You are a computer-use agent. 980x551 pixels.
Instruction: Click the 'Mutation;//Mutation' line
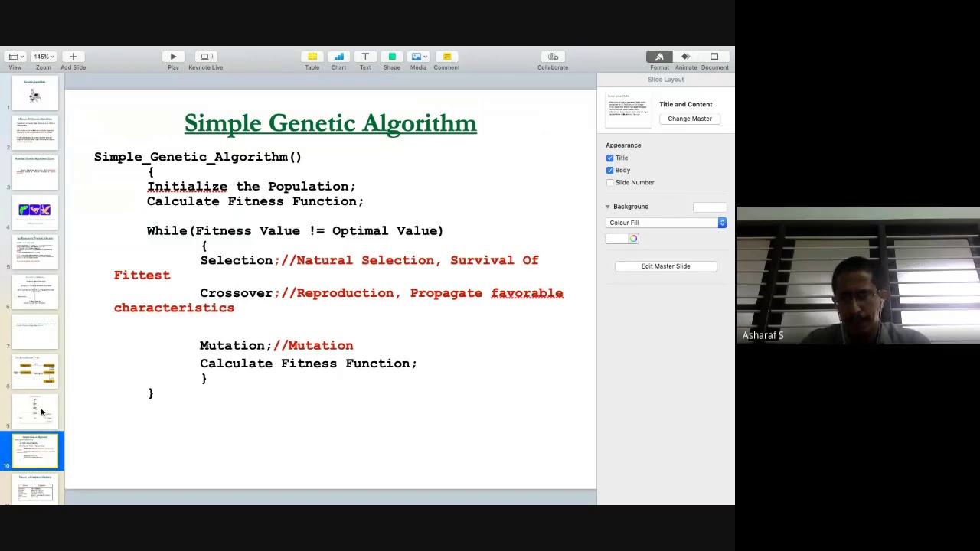click(x=276, y=346)
